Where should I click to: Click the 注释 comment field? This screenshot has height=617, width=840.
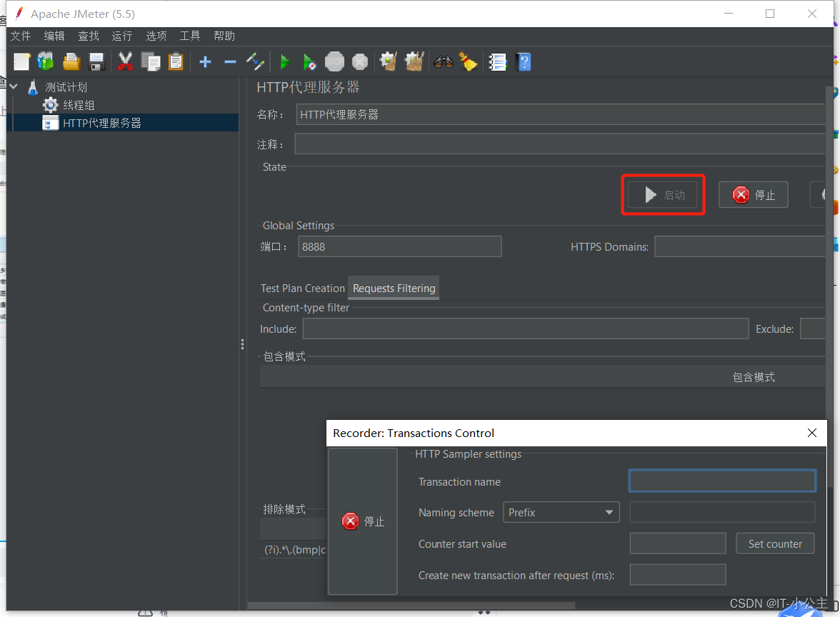[560, 144]
